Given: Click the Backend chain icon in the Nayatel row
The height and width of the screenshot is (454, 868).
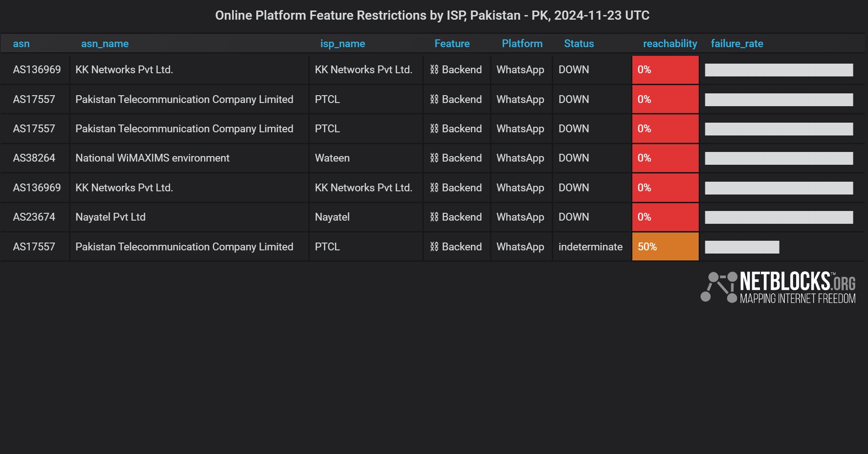Looking at the screenshot, I should (434, 217).
